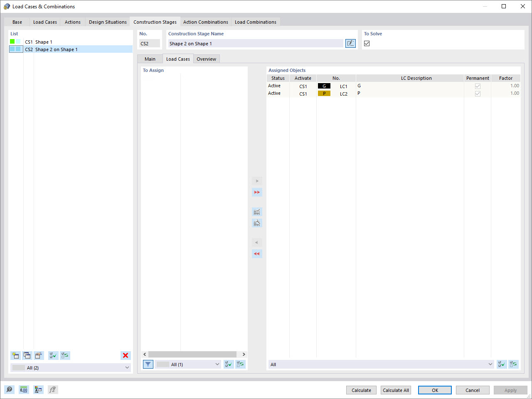Copy the selected construction stage

pyautogui.click(x=27, y=355)
